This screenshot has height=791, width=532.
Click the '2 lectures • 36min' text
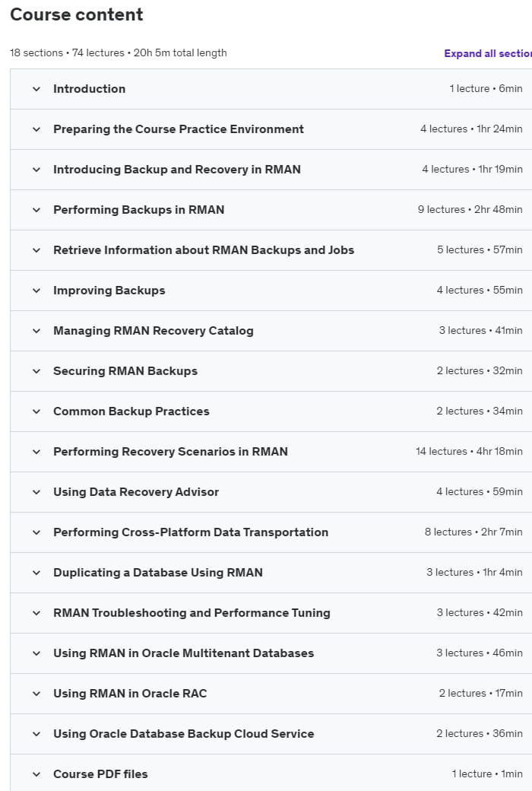coord(480,734)
